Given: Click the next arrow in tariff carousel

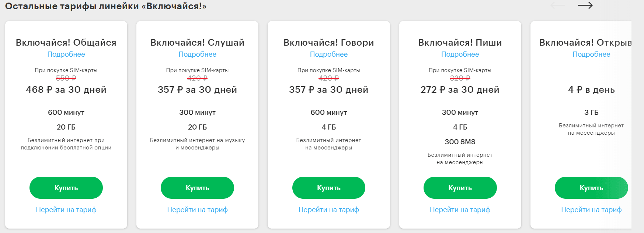Looking at the screenshot, I should tap(585, 6).
